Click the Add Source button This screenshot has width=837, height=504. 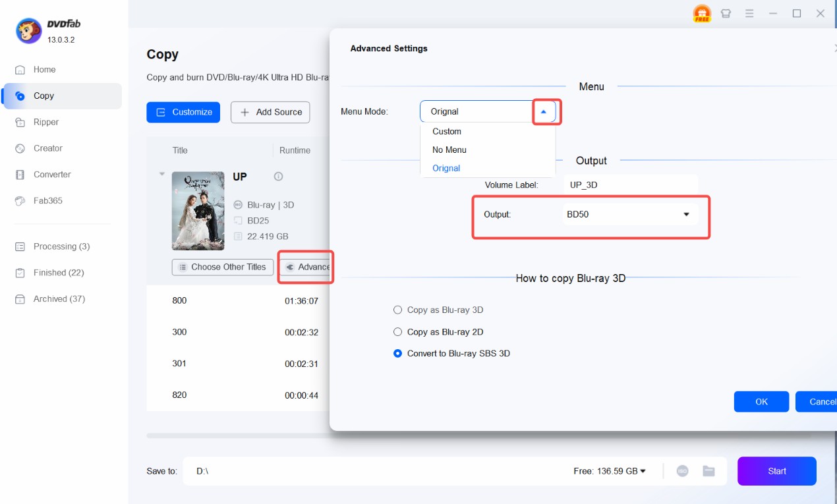[270, 112]
